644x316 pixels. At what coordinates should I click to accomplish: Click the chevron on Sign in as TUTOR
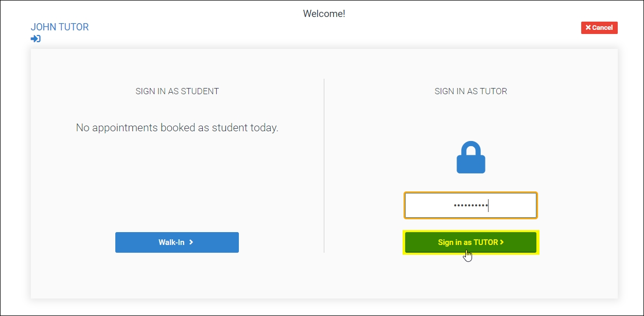pos(502,242)
